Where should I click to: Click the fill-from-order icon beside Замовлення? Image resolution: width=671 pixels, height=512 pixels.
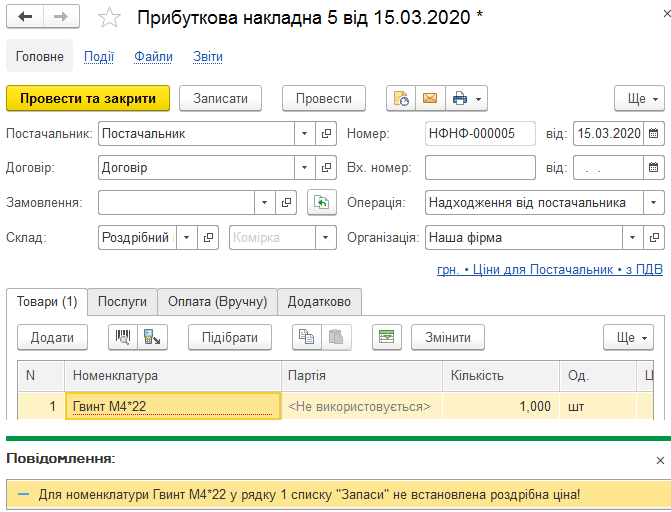click(x=322, y=202)
